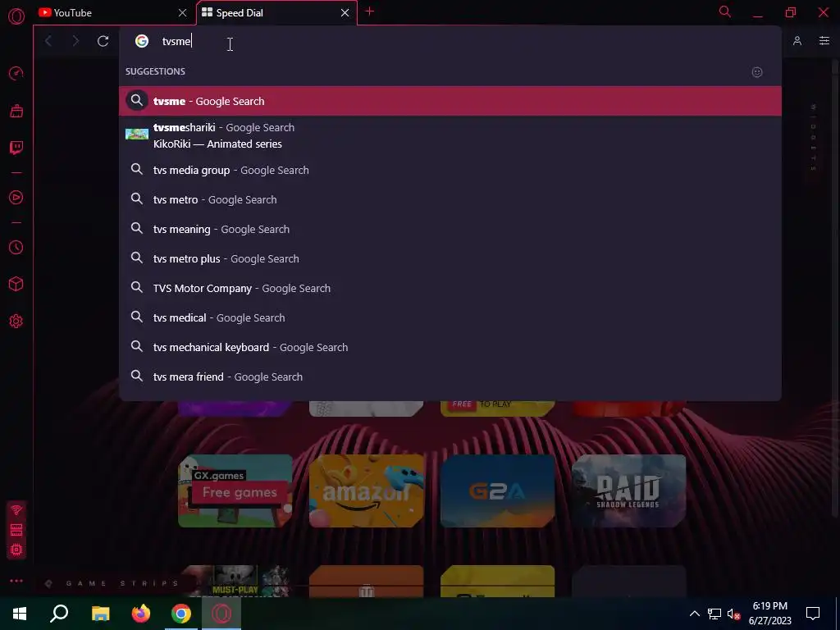Close the Speed Dial tab
This screenshot has height=630, width=840.
pyautogui.click(x=345, y=13)
